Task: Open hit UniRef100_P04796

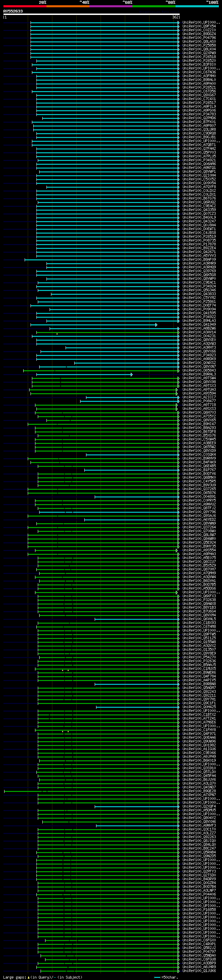Action: [x=199, y=38]
